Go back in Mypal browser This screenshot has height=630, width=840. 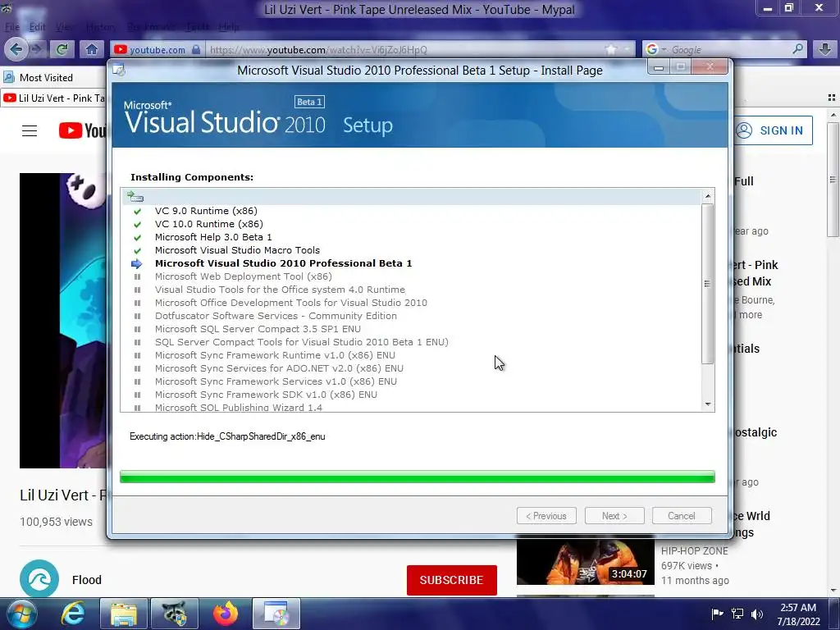(x=16, y=50)
